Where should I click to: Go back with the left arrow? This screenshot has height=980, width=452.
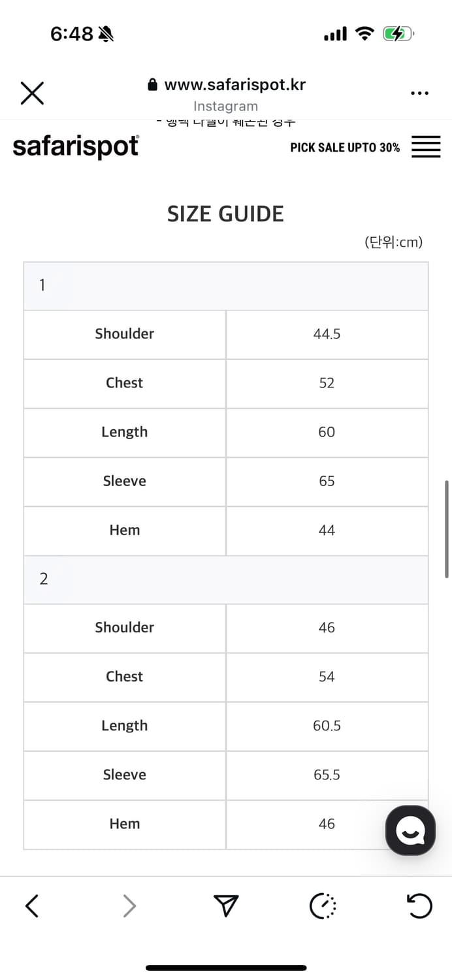pos(32,906)
